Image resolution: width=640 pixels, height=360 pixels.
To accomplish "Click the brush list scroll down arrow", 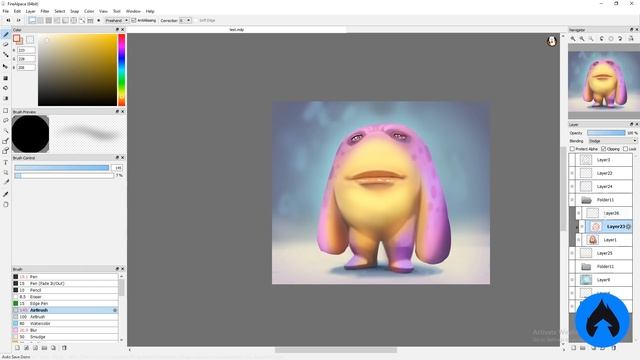I will coord(121,340).
